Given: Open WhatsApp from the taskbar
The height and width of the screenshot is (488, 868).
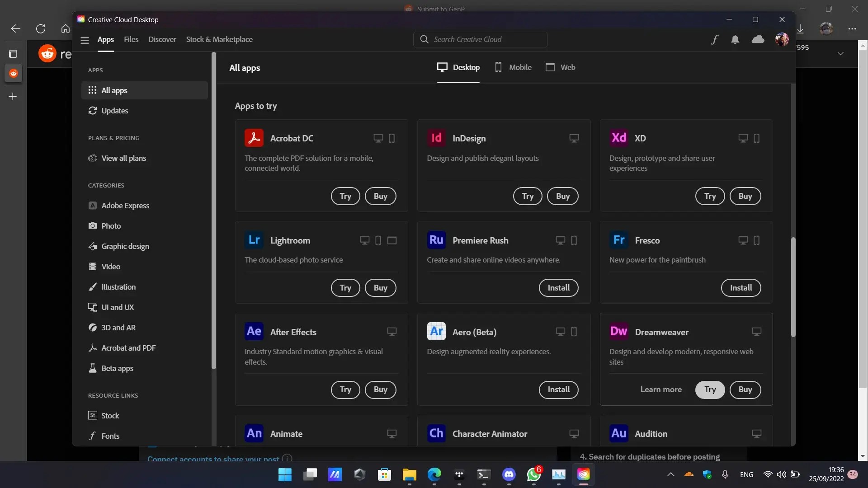Looking at the screenshot, I should pos(534,474).
